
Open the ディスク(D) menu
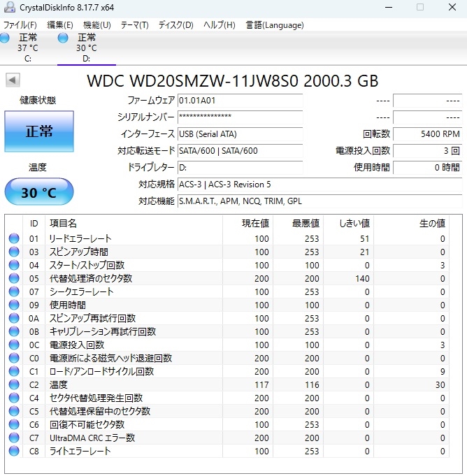coord(175,25)
